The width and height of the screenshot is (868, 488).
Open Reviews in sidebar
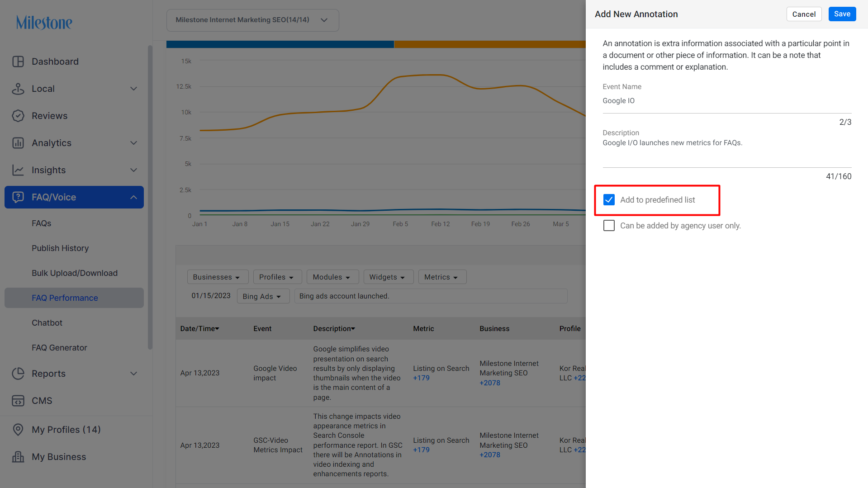50,116
